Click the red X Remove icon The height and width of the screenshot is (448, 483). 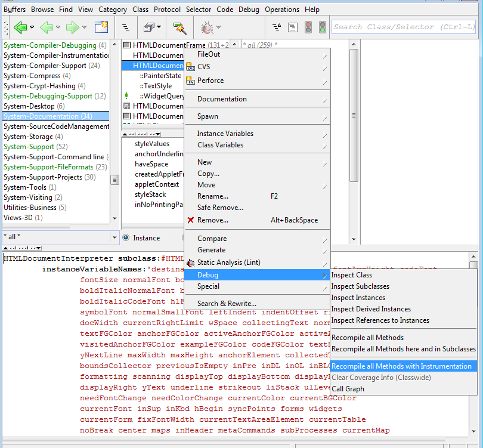coord(191,220)
